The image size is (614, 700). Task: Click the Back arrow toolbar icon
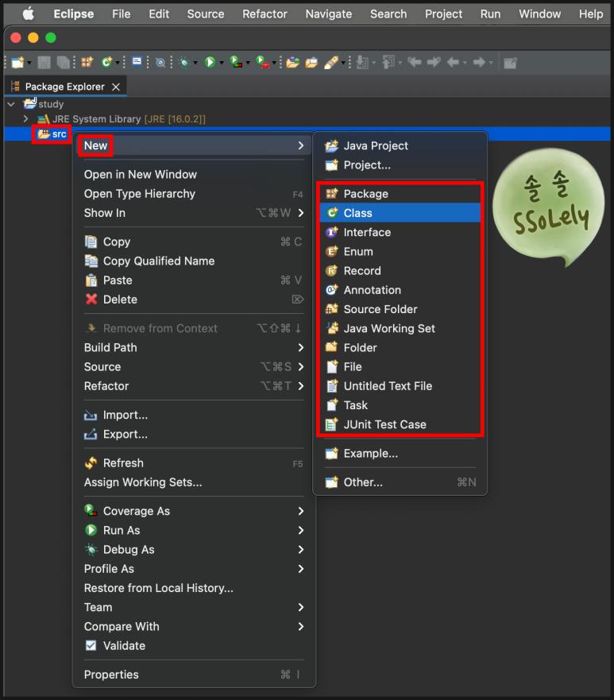click(x=453, y=63)
